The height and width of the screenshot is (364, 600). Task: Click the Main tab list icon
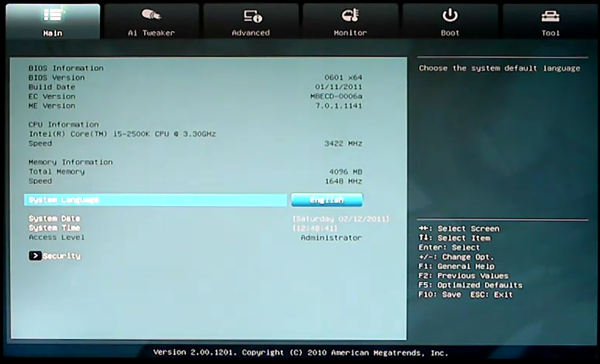coord(53,15)
